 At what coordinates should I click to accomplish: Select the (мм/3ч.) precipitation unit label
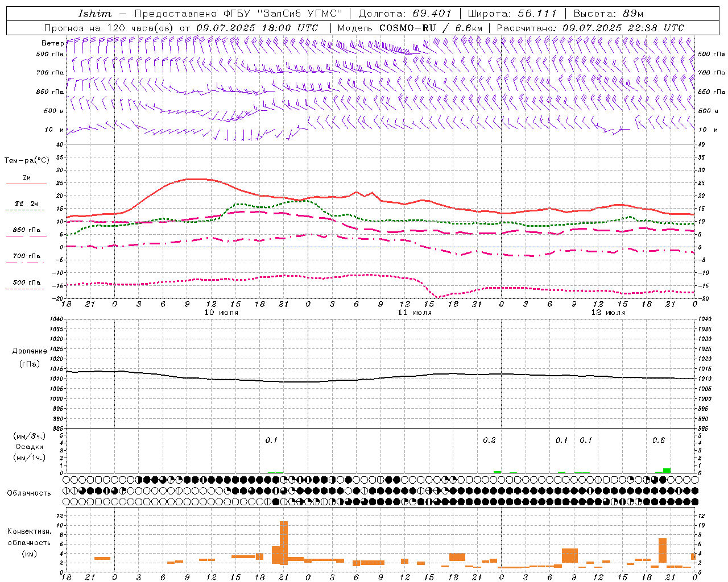click(x=30, y=436)
